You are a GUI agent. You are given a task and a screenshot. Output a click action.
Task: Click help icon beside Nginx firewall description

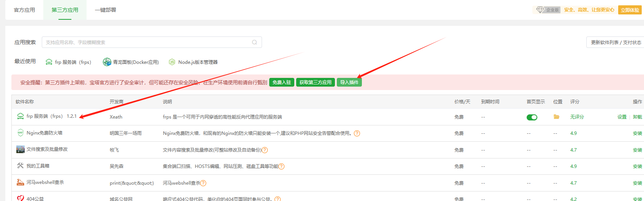pos(357,133)
